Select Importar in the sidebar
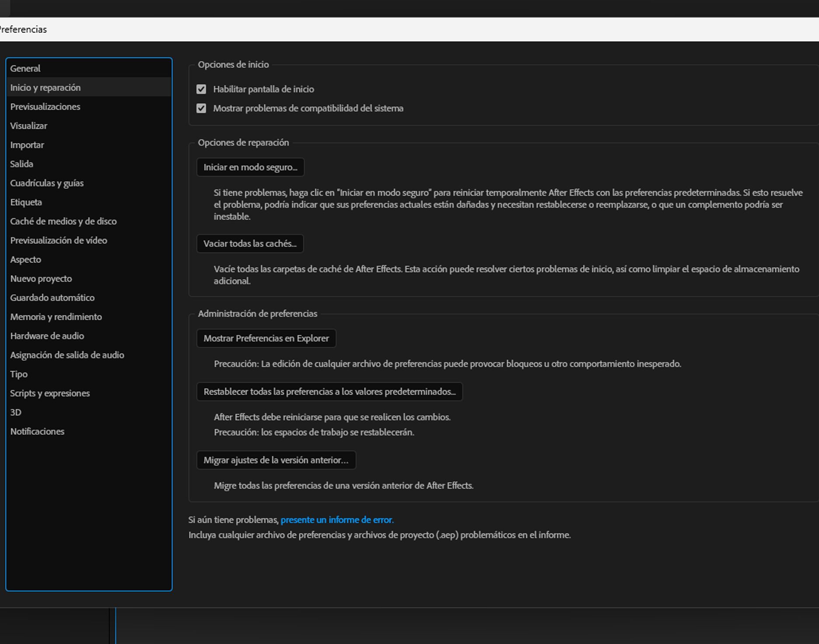This screenshot has width=819, height=644. (89, 145)
